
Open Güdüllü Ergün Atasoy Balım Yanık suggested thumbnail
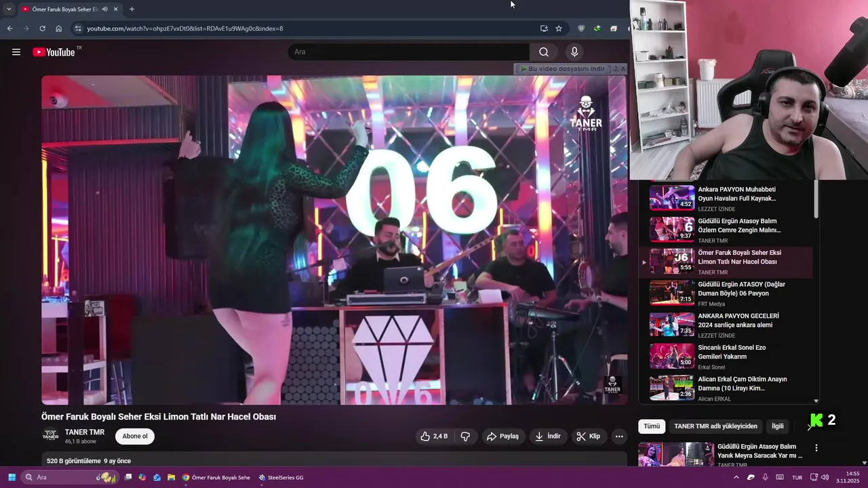pos(676,455)
